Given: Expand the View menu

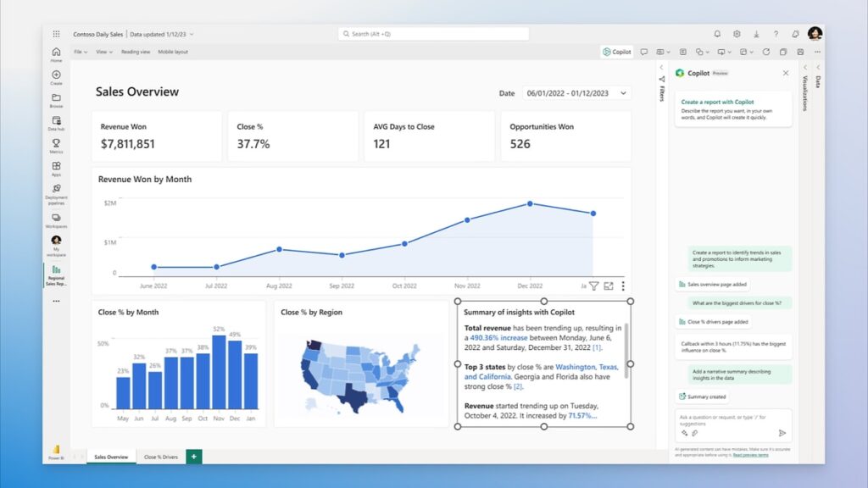Looking at the screenshot, I should (x=104, y=52).
